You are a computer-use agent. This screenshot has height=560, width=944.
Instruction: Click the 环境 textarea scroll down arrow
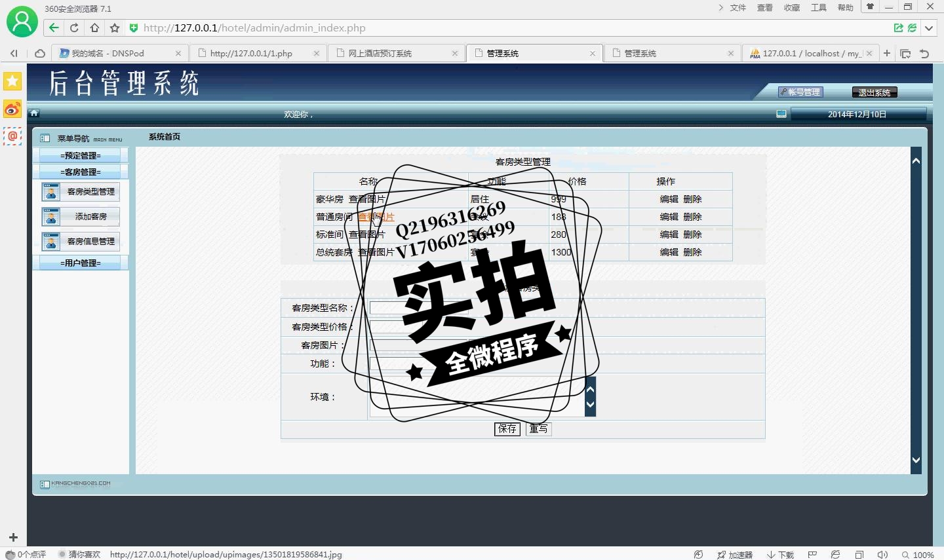[590, 405]
